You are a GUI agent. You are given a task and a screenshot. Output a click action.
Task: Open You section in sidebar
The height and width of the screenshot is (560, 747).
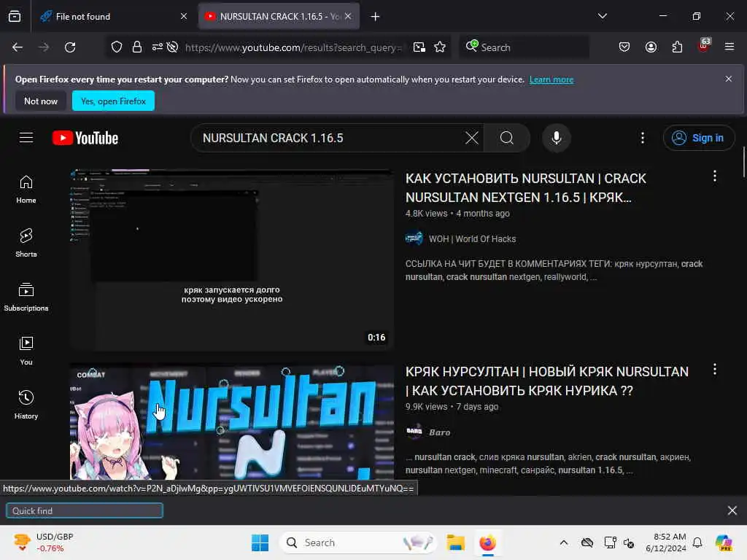tap(26, 351)
